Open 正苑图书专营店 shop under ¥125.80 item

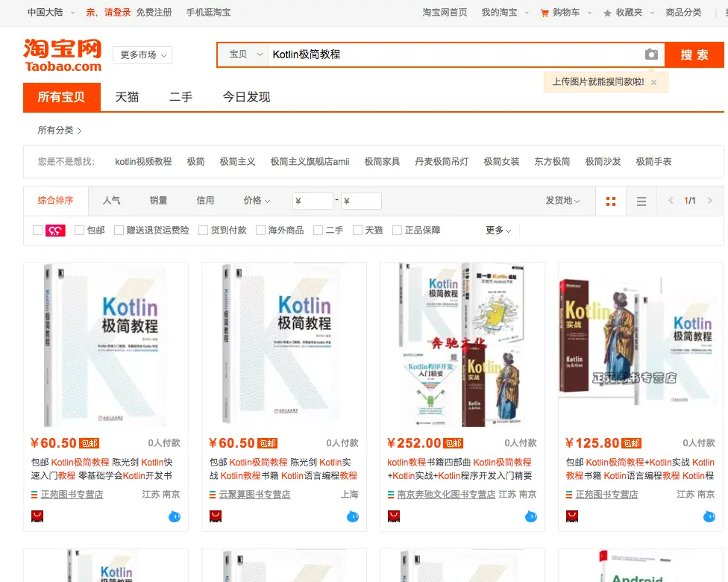[607, 495]
